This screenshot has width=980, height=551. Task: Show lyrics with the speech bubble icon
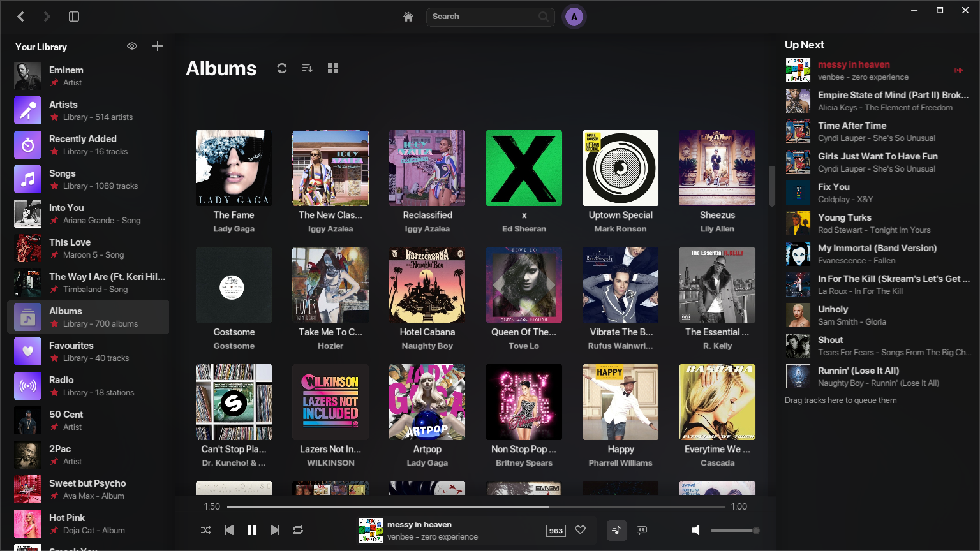point(642,530)
